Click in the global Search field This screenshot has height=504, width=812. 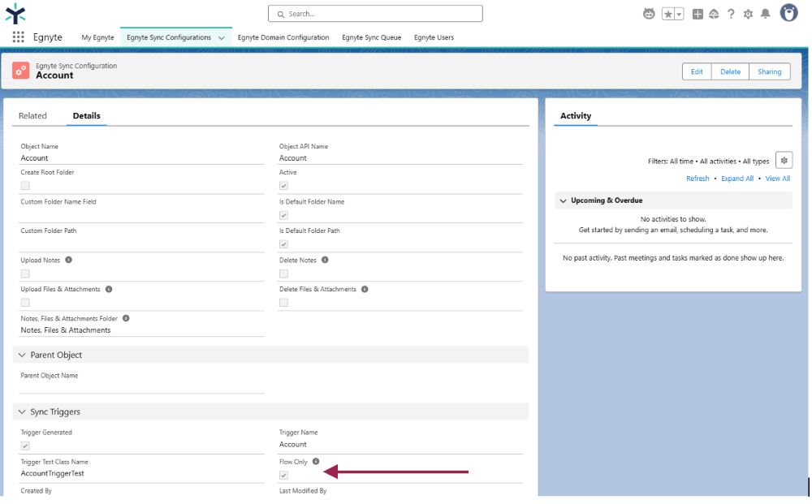click(375, 14)
